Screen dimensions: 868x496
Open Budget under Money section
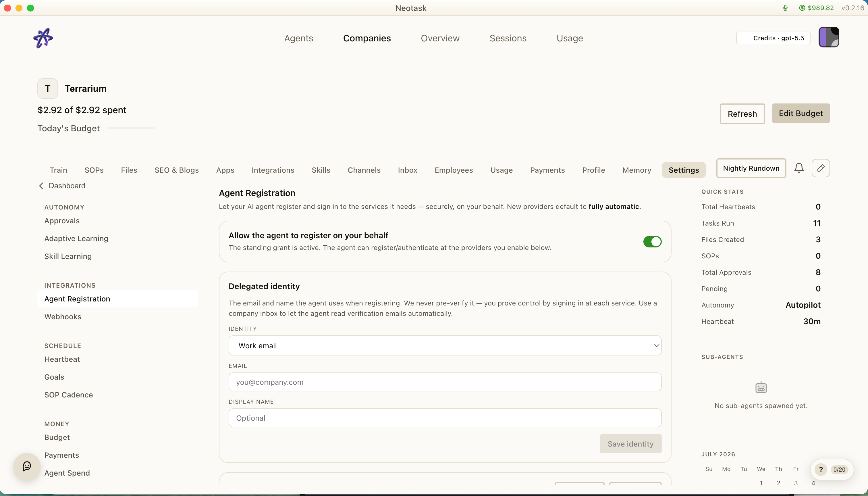point(57,437)
